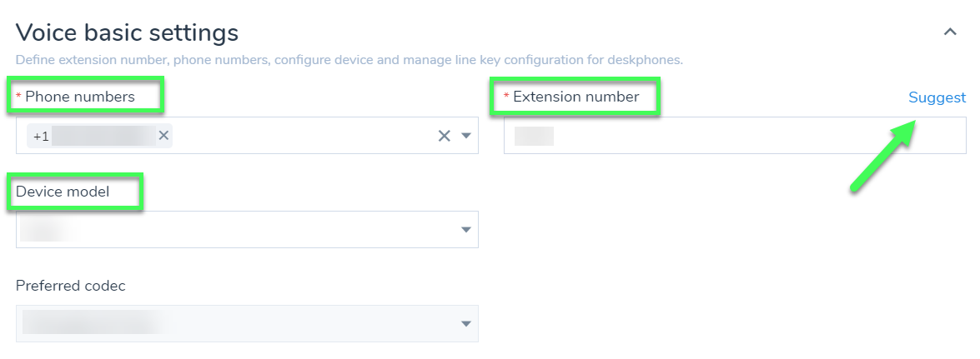Clear all selected phone numbers
The height and width of the screenshot is (359, 980).
(445, 136)
